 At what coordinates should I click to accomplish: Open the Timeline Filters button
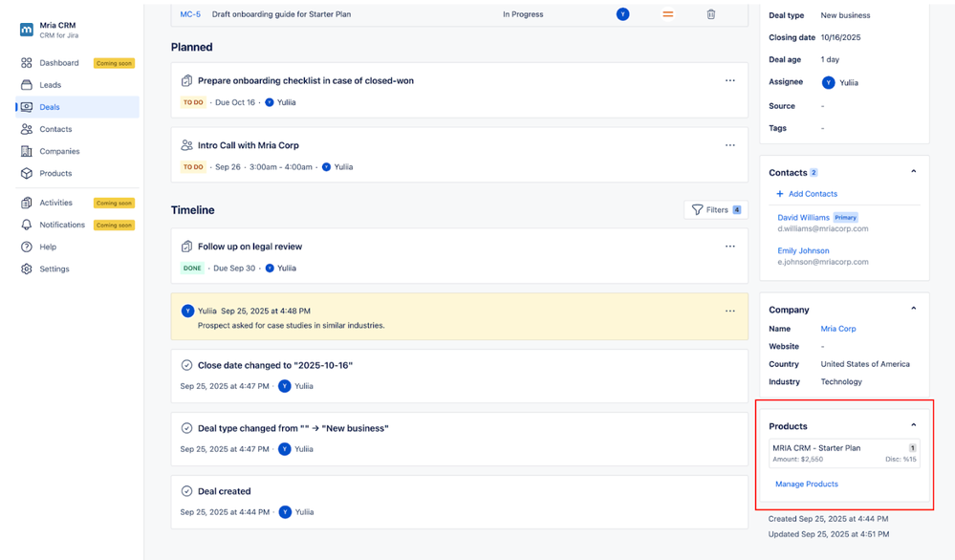716,209
